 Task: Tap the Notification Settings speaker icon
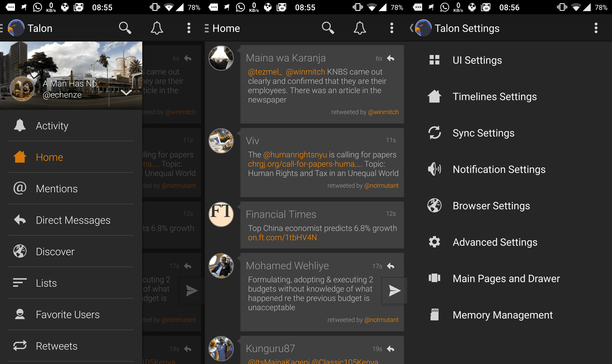coord(434,169)
